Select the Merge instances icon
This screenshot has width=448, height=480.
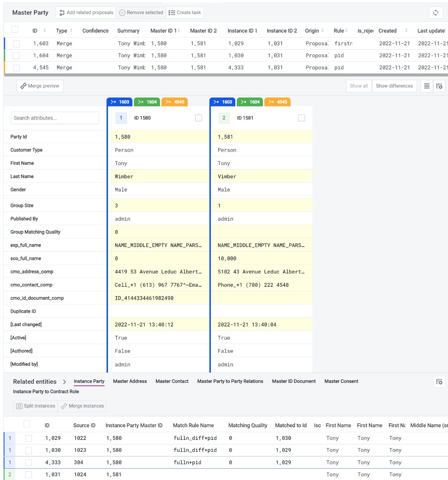point(65,406)
